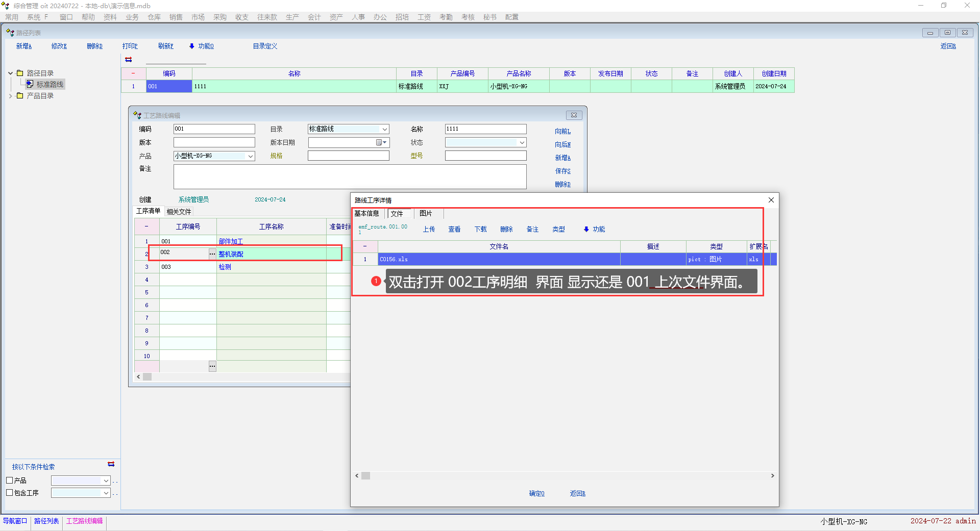
Task: Check the 包含工序 checkbox
Action: [x=9, y=493]
